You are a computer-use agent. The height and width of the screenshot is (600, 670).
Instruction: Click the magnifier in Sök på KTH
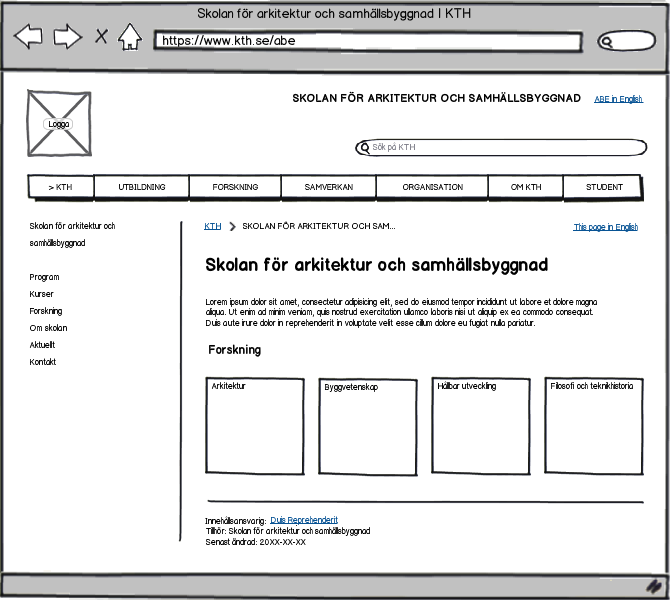pyautogui.click(x=364, y=148)
